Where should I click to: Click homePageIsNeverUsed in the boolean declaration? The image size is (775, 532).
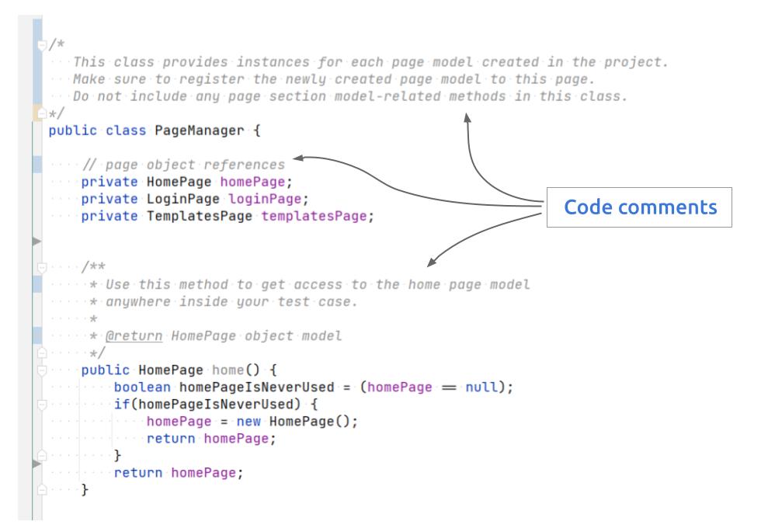[256, 387]
